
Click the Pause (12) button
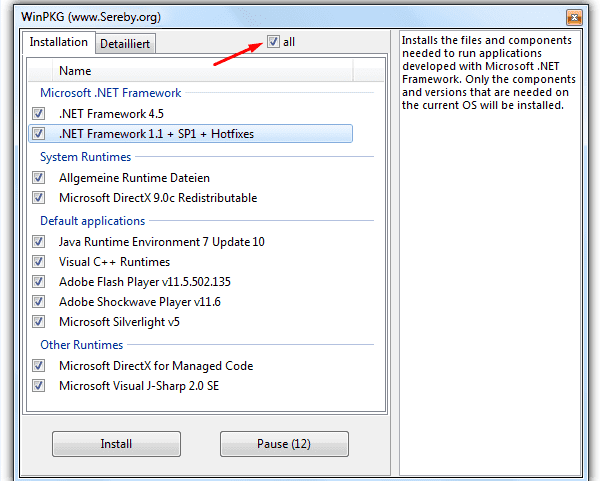click(x=284, y=444)
